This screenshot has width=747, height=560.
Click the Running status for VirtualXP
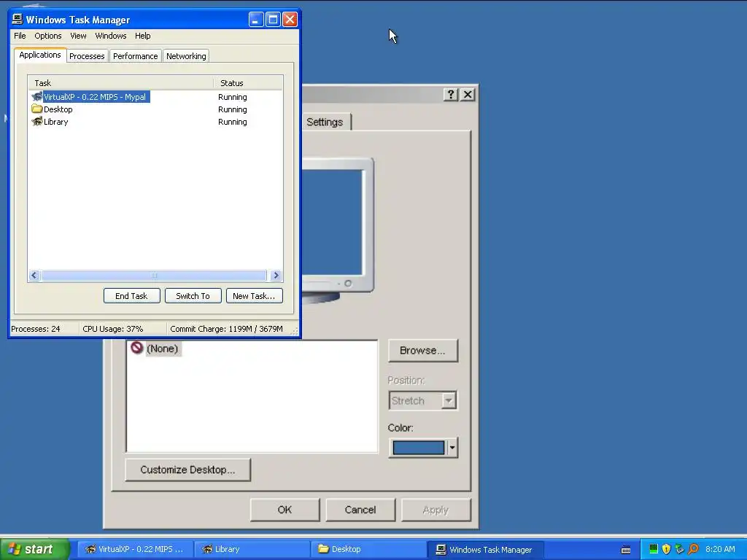click(x=233, y=97)
